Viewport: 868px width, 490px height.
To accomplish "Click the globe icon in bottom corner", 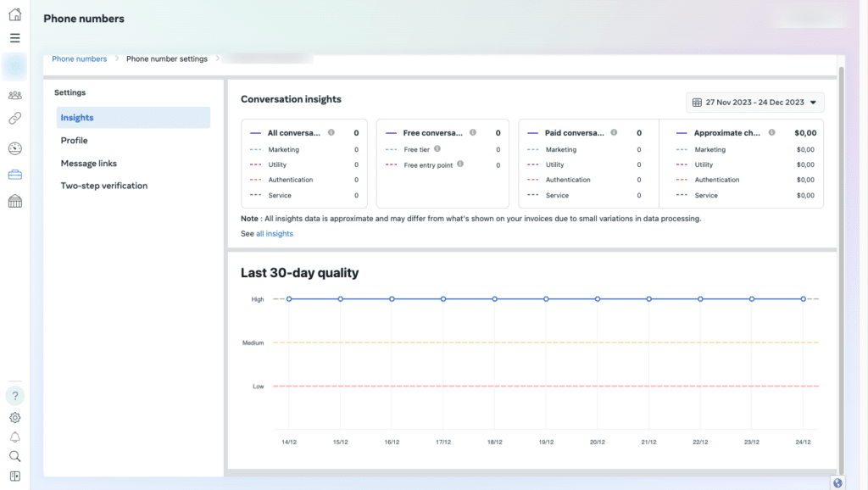I will pos(837,483).
